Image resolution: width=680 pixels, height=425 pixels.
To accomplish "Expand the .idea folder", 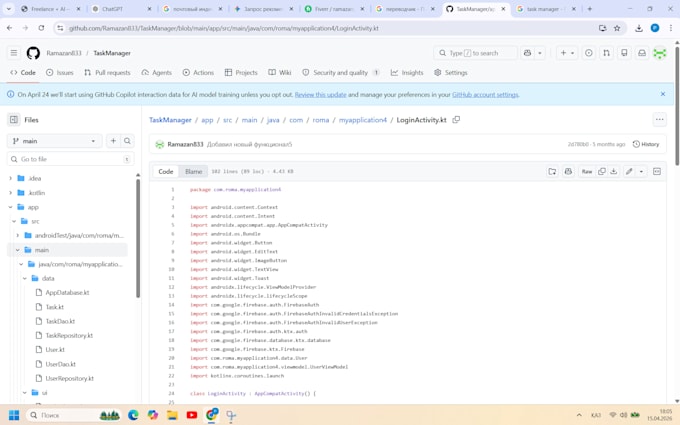I will [10, 178].
